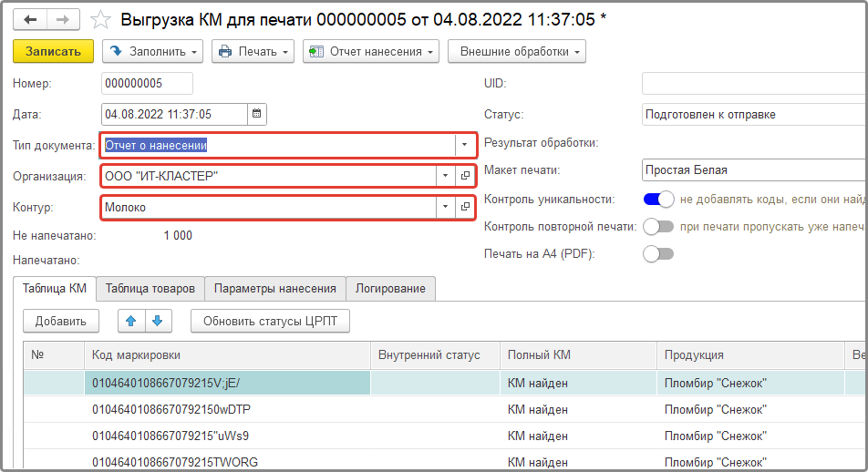Switch to the Таблица товаров tab
868x472 pixels.
pyautogui.click(x=150, y=288)
